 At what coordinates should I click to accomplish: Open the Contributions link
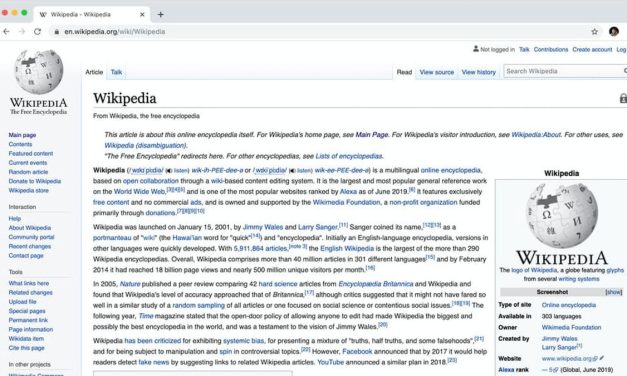pyautogui.click(x=551, y=50)
